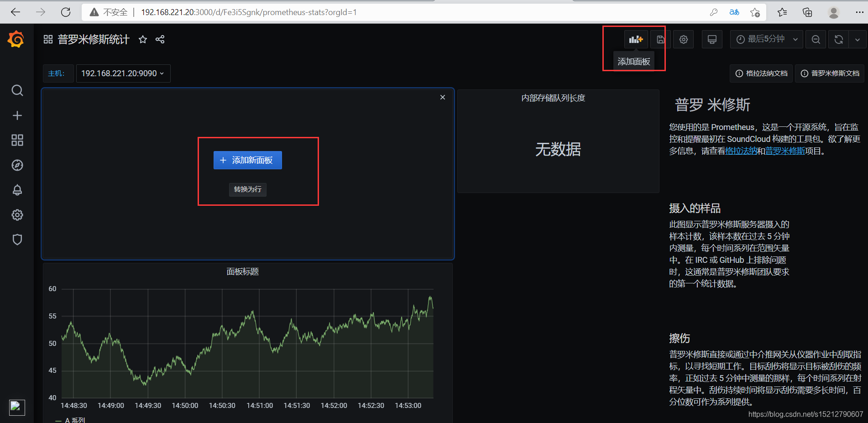Open the Configuration gear in sidebar
The height and width of the screenshot is (423, 868).
[x=17, y=215]
